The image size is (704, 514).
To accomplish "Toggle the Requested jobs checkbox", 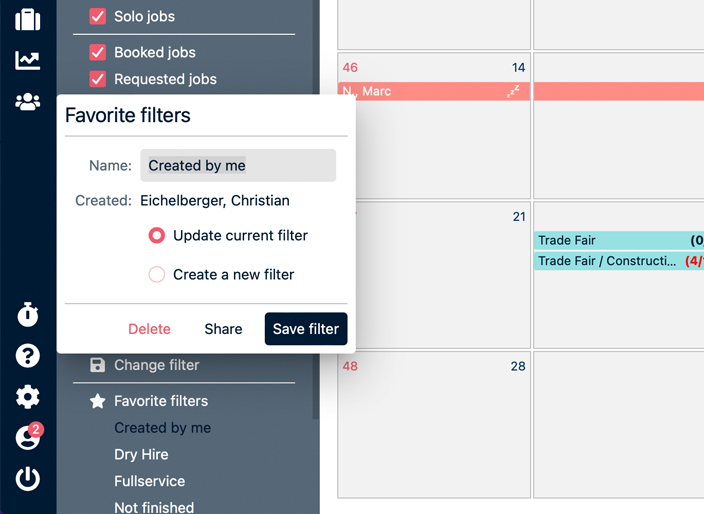I will (97, 79).
